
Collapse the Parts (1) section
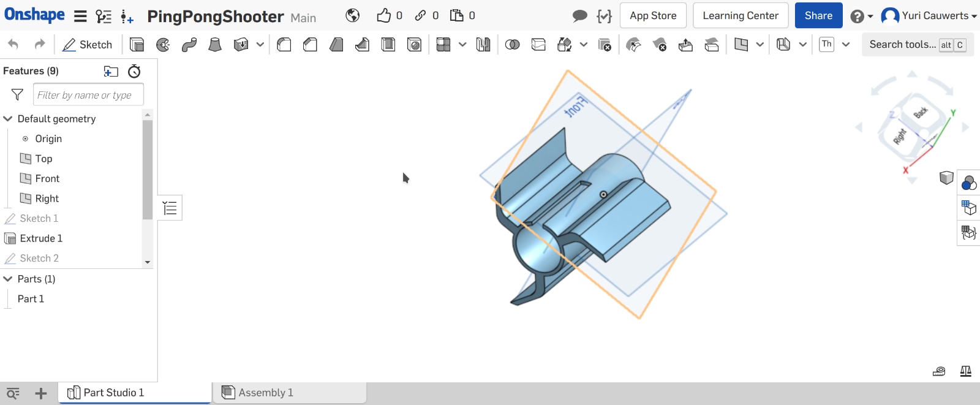coord(8,279)
